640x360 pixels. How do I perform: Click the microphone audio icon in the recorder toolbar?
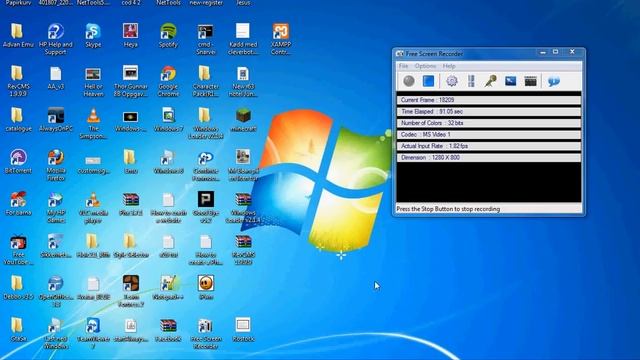[x=491, y=81]
